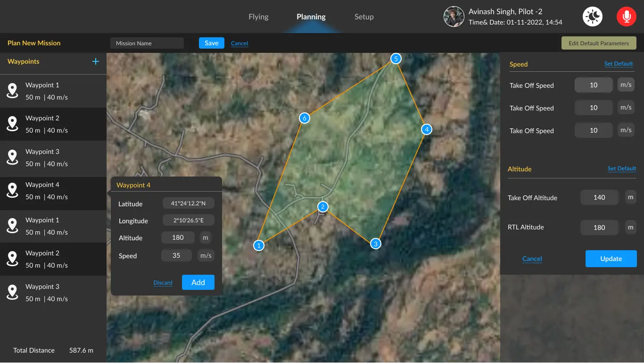This screenshot has height=363, width=644.
Task: Toggle the day/night mode icon
Action: [593, 17]
